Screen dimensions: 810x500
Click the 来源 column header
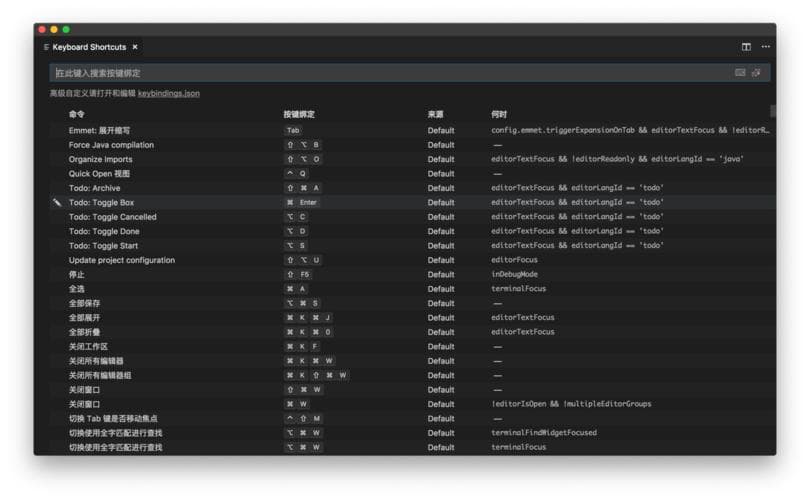pos(435,114)
